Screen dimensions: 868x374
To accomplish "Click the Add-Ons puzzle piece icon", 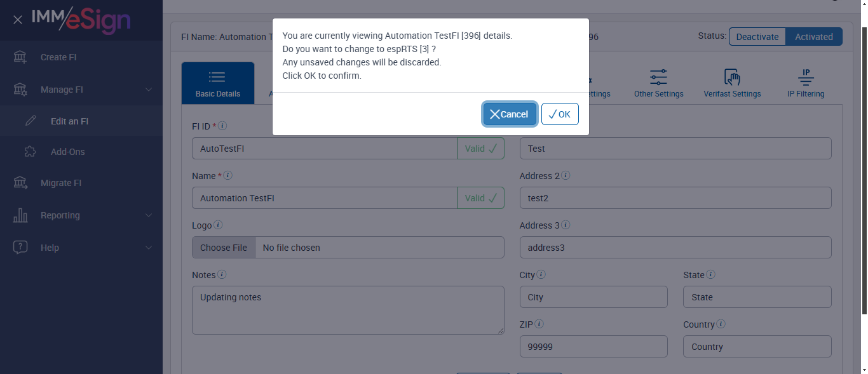I will click(x=30, y=152).
